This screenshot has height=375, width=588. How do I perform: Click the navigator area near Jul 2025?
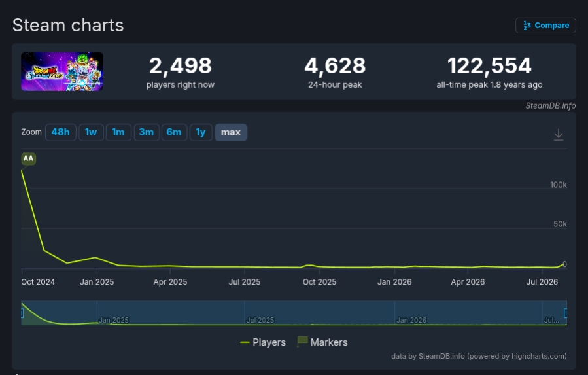[260, 320]
